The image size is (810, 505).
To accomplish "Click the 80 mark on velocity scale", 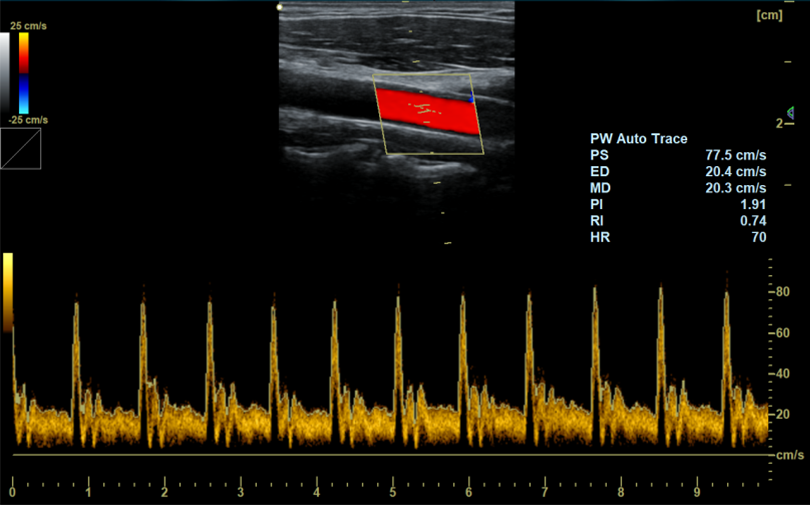I will coord(784,292).
